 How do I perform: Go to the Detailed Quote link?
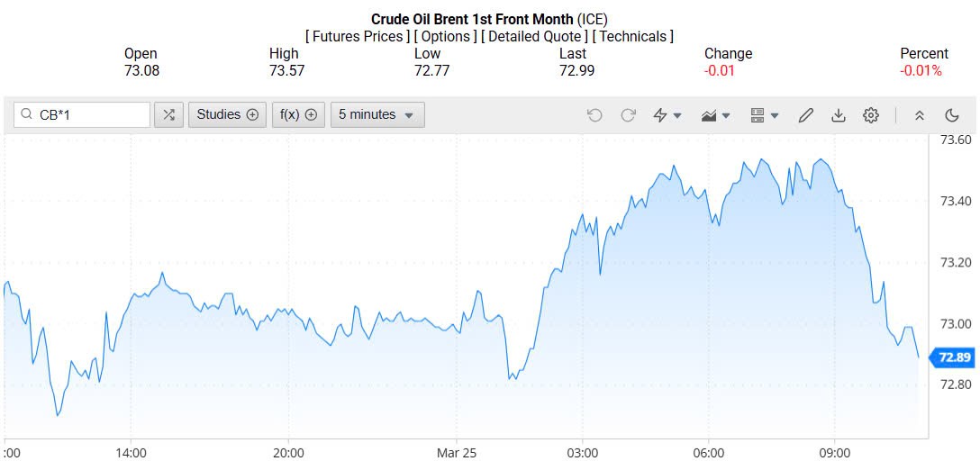pyautogui.click(x=535, y=37)
